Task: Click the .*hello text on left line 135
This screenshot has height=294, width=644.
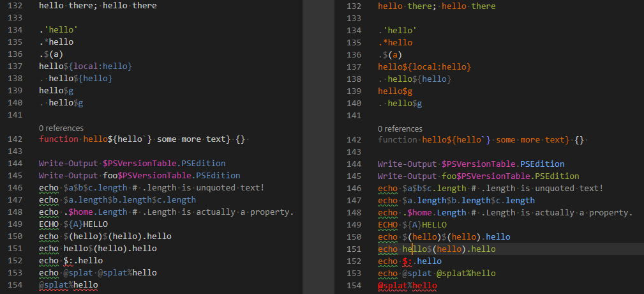Action: point(56,42)
